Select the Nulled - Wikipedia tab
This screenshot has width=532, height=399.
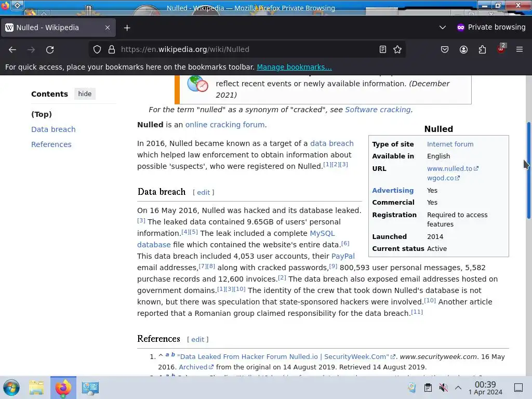pyautogui.click(x=58, y=28)
